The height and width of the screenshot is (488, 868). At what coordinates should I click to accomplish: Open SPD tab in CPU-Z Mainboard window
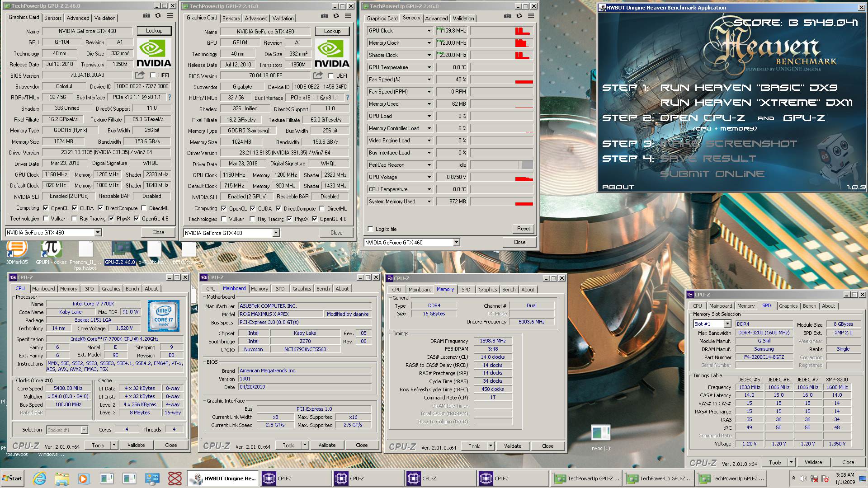280,289
